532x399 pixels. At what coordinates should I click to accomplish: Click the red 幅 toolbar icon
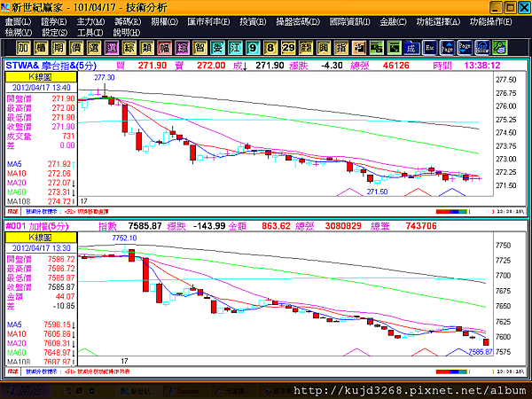coord(164,48)
